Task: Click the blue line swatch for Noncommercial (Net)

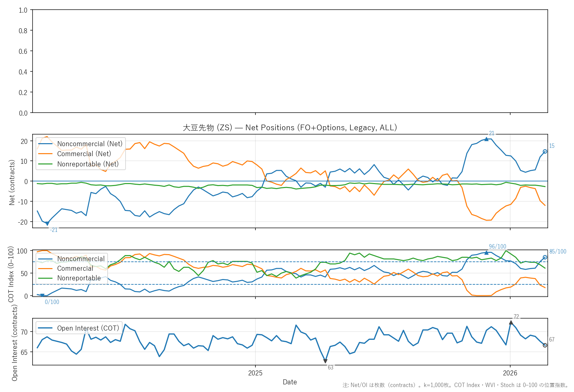Action: pos(46,144)
